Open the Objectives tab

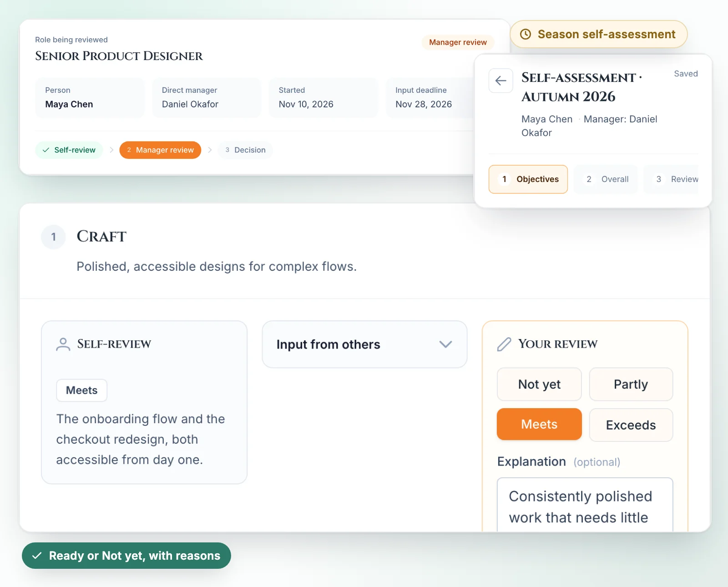(x=528, y=179)
